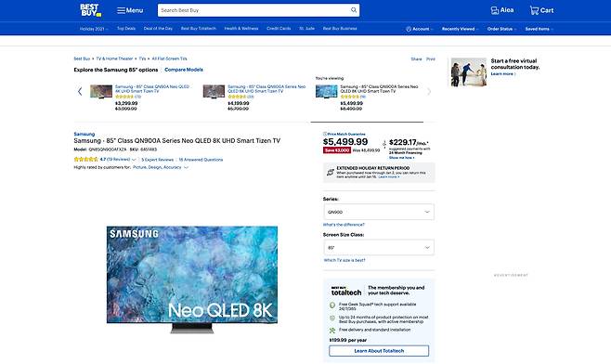The height and width of the screenshot is (364, 611).
Task: Click the carousel previous arrow
Action: click(80, 92)
